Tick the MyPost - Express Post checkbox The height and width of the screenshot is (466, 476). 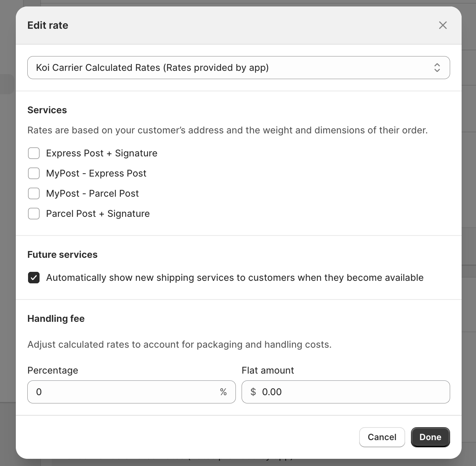[34, 173]
